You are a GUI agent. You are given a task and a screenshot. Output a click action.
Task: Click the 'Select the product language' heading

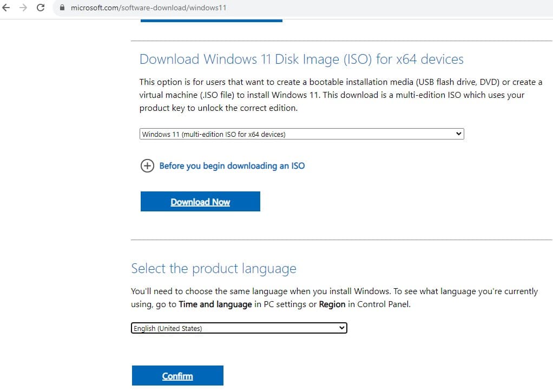pos(214,269)
